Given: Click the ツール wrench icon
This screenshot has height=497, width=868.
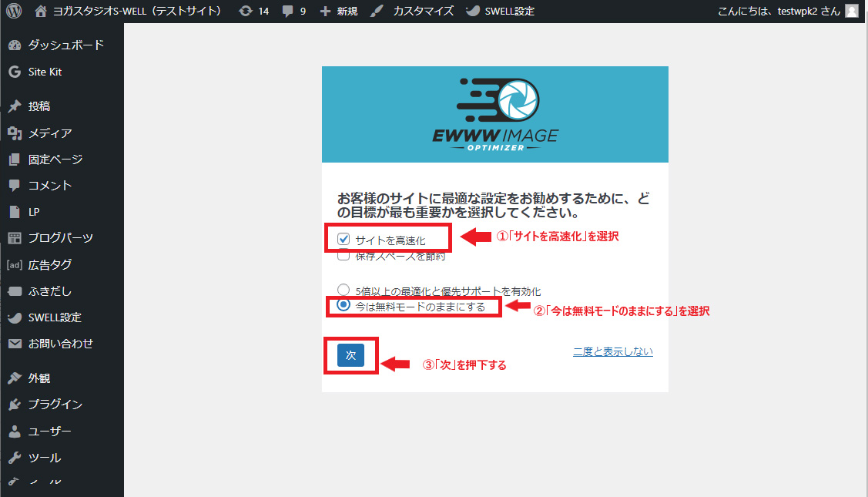Looking at the screenshot, I should click(x=15, y=458).
